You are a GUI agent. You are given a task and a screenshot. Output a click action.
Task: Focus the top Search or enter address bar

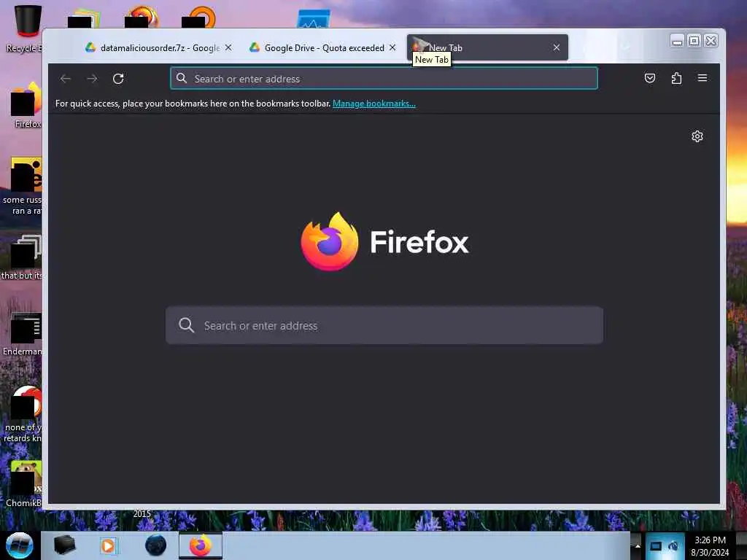pyautogui.click(x=384, y=78)
